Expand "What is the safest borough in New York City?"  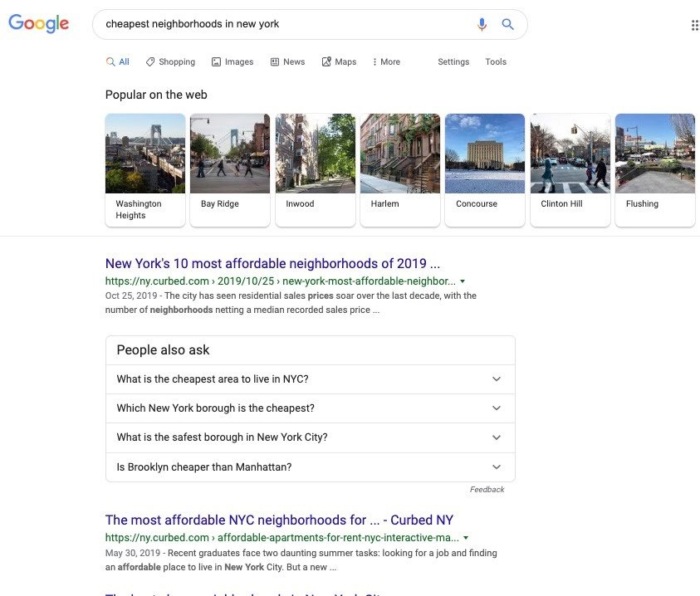coord(311,437)
